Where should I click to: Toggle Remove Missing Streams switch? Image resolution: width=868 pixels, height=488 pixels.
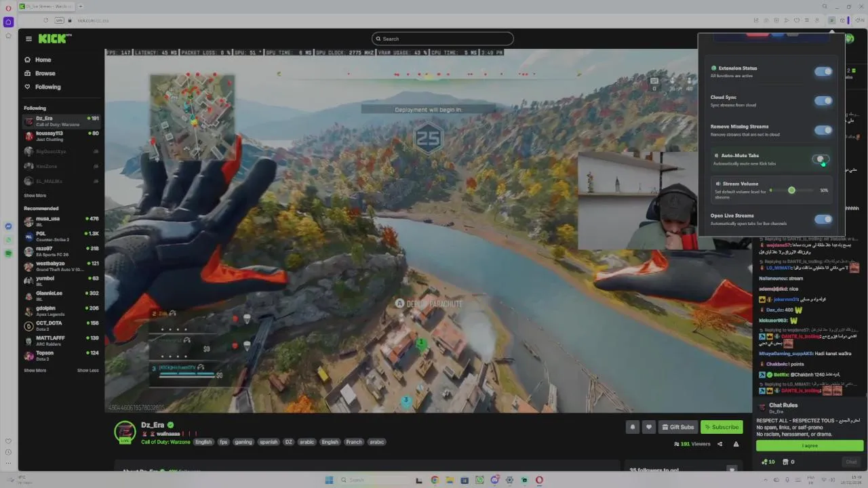click(x=823, y=129)
